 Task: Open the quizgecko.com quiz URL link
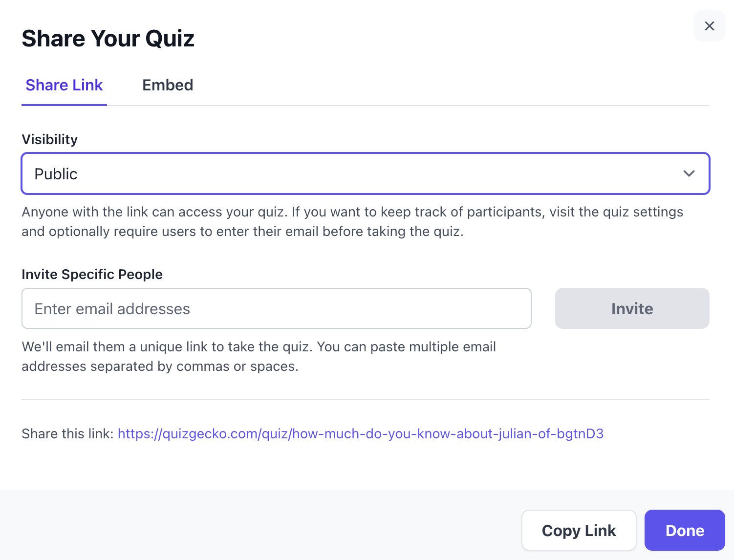pyautogui.click(x=361, y=433)
